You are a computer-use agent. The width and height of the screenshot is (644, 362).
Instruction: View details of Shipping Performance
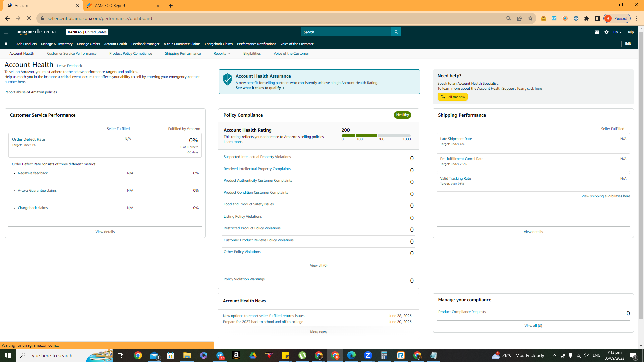coord(533,232)
